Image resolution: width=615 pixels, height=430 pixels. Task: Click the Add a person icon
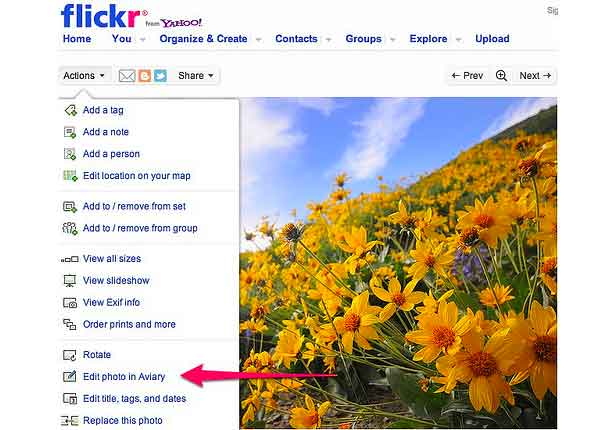coord(70,154)
